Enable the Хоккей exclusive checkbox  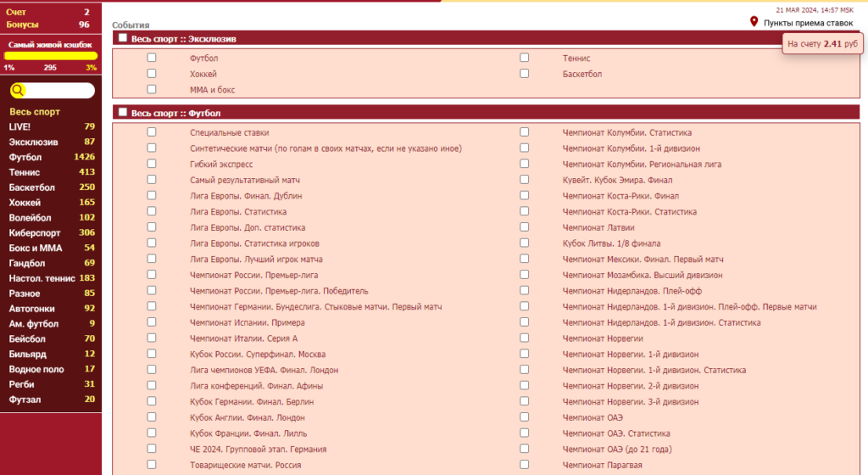[152, 74]
